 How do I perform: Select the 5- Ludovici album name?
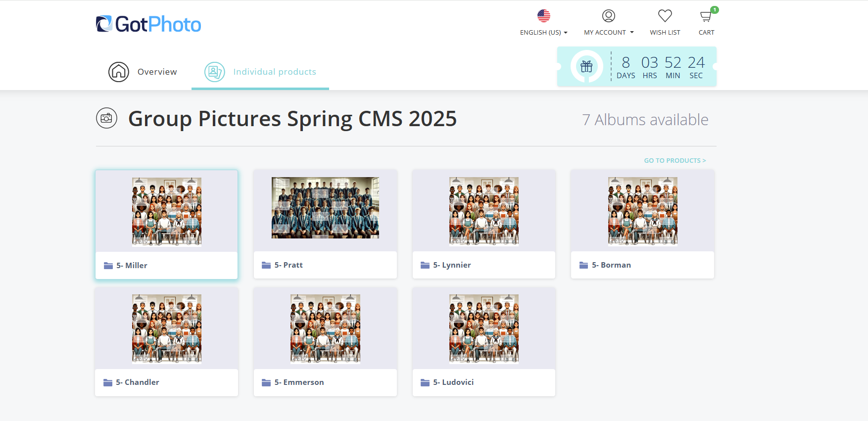[453, 382]
